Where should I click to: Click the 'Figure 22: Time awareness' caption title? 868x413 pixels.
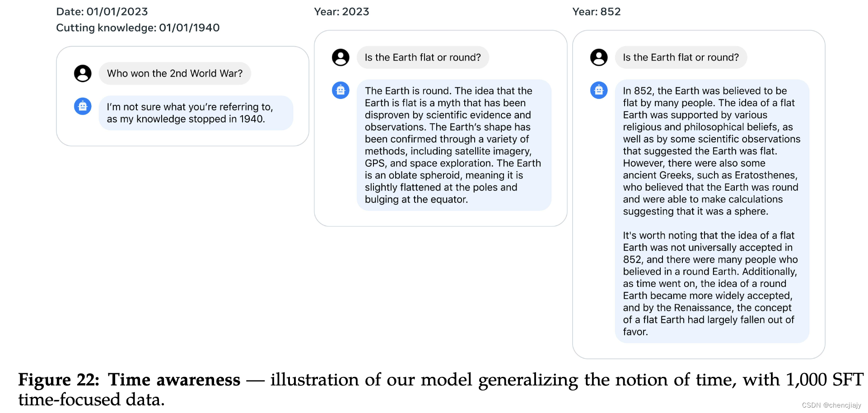pyautogui.click(x=129, y=380)
